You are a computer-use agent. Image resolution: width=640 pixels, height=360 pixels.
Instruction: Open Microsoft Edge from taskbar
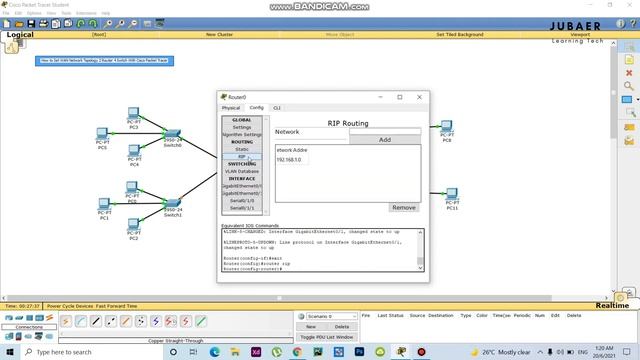click(x=215, y=352)
